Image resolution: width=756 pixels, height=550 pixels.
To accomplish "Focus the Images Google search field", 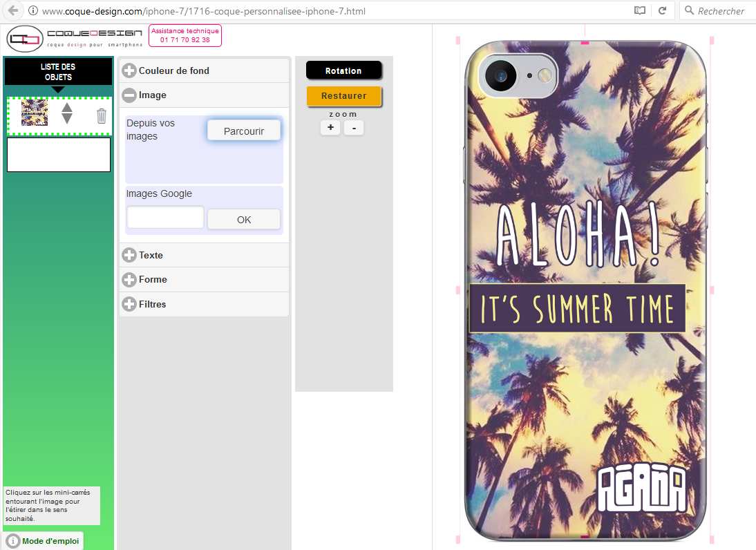I will click(165, 218).
